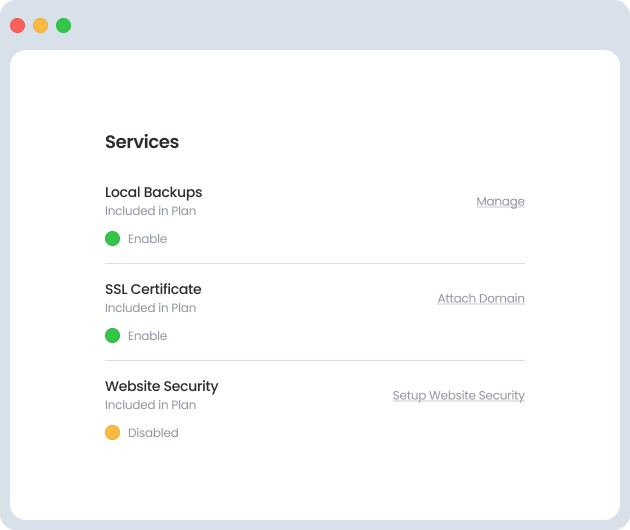
Task: Toggle the Enable label under Local Backups
Action: click(147, 239)
